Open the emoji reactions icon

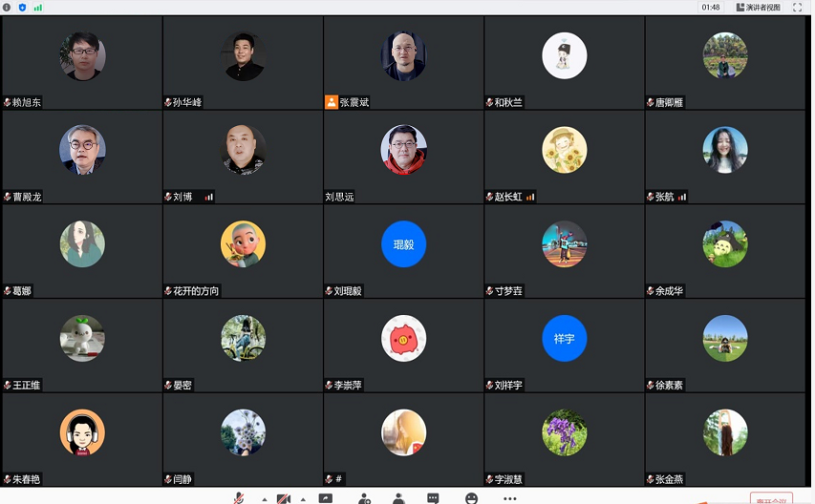pyautogui.click(x=471, y=499)
